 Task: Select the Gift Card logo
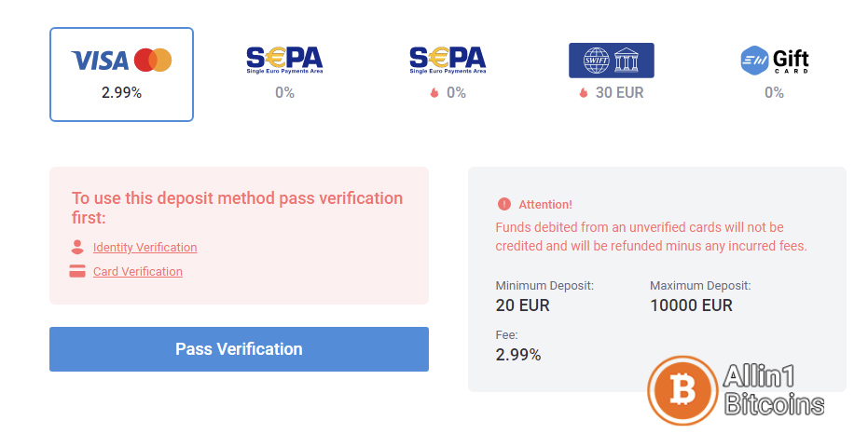(x=775, y=61)
